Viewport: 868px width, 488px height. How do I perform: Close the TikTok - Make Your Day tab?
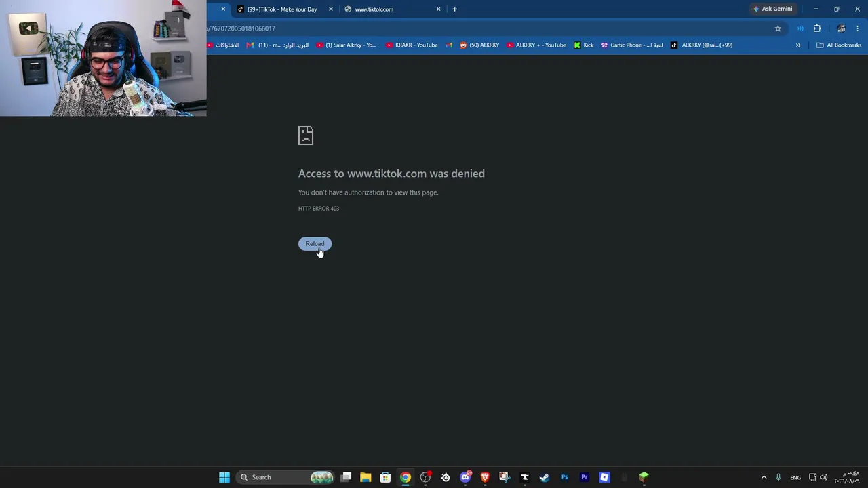pos(331,9)
